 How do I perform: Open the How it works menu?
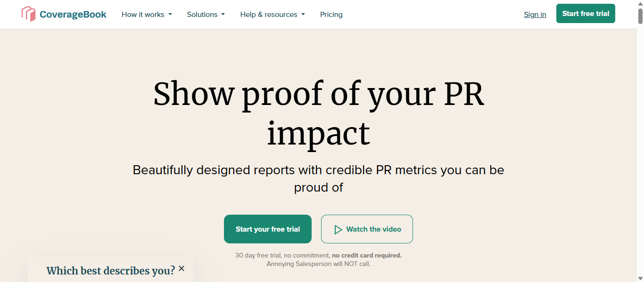pos(143,15)
